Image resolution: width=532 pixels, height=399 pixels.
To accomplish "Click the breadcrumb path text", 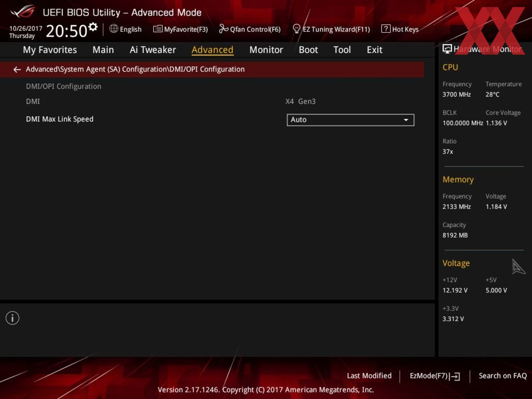I will (x=135, y=69).
